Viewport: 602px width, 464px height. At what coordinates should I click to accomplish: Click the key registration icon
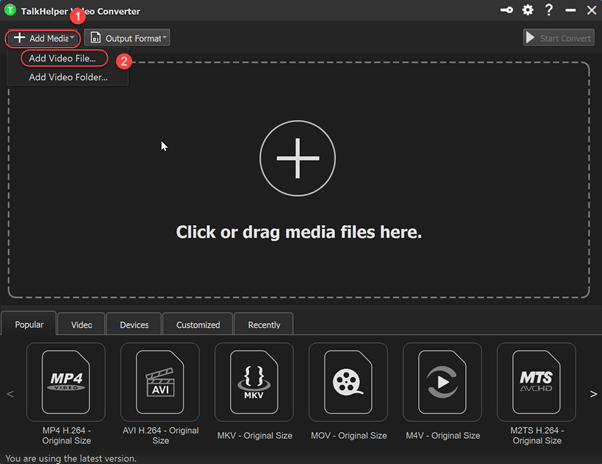coord(506,10)
